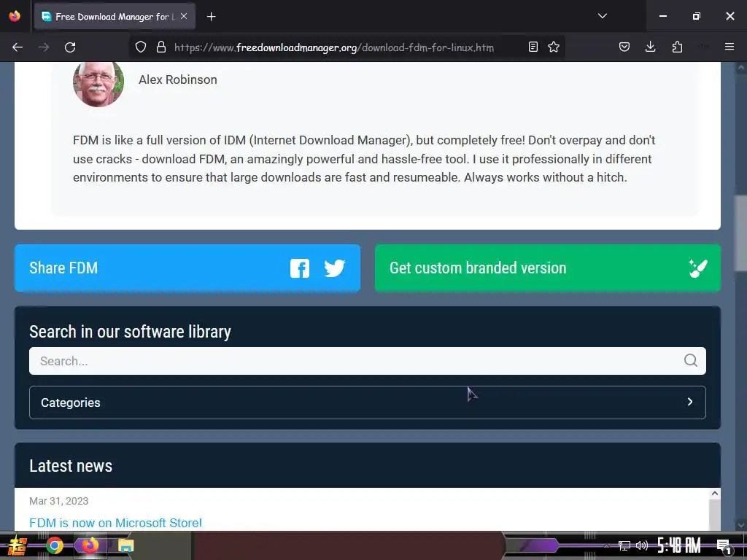Click the Get custom branded version button

coord(547,268)
